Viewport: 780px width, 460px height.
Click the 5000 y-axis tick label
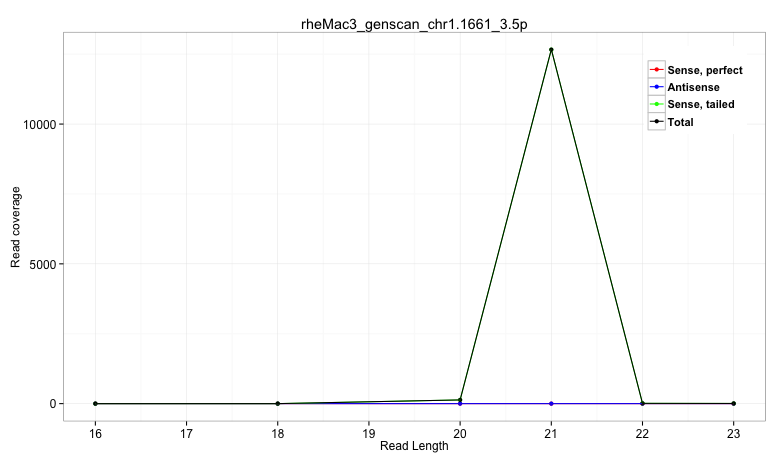click(41, 264)
